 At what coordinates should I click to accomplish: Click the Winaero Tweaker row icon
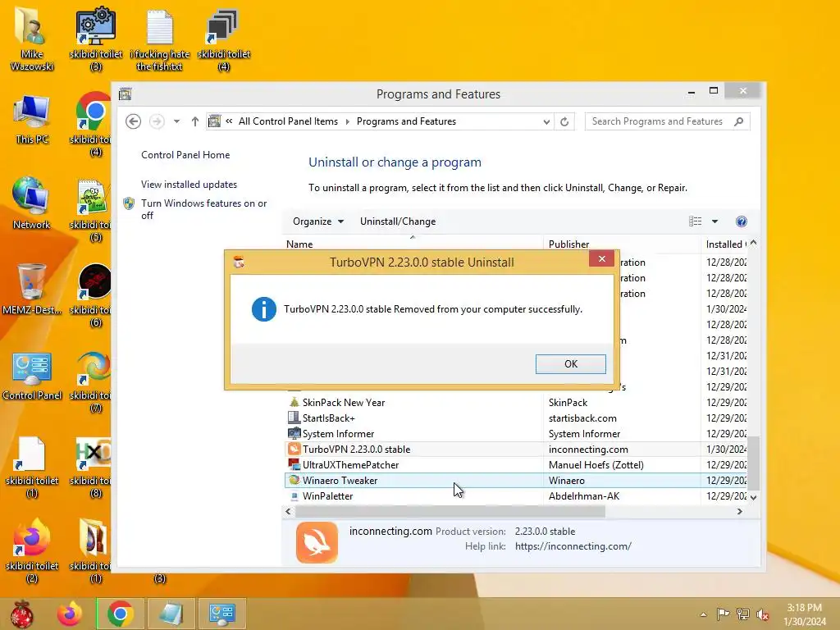[294, 480]
